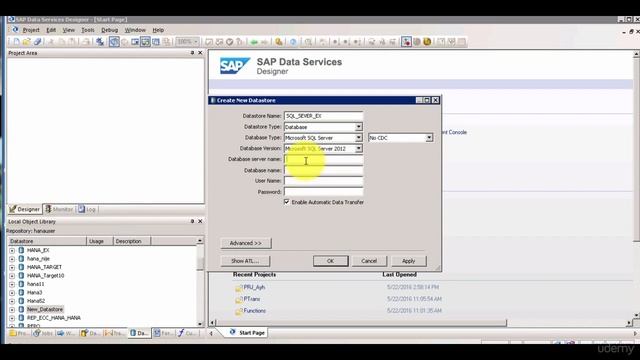Click the User Name input field
This screenshot has height=360, width=640.
(323, 181)
